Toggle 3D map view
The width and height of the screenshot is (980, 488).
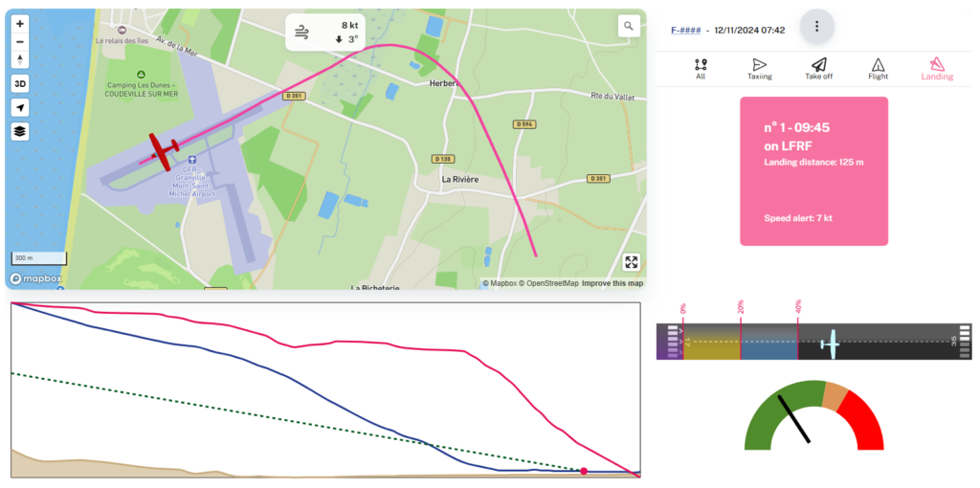20,83
